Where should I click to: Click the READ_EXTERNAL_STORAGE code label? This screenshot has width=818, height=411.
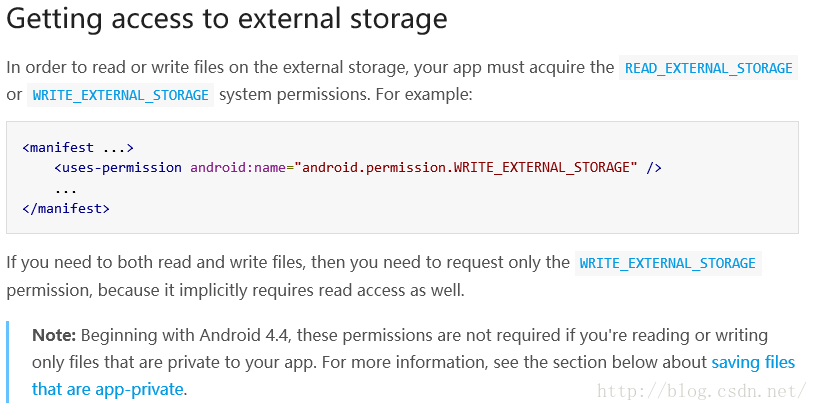pos(708,68)
